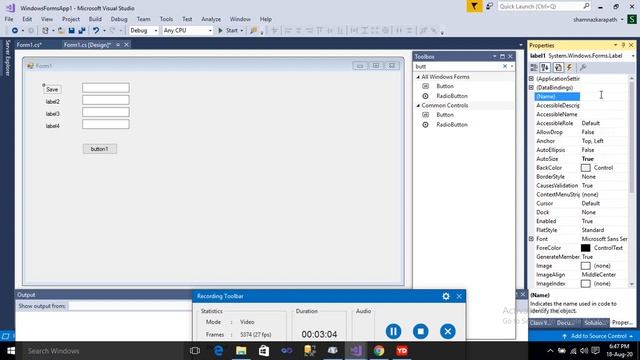This screenshot has width=640, height=360.
Task: Open the Any CPU platform dropdown
Action: (187, 31)
